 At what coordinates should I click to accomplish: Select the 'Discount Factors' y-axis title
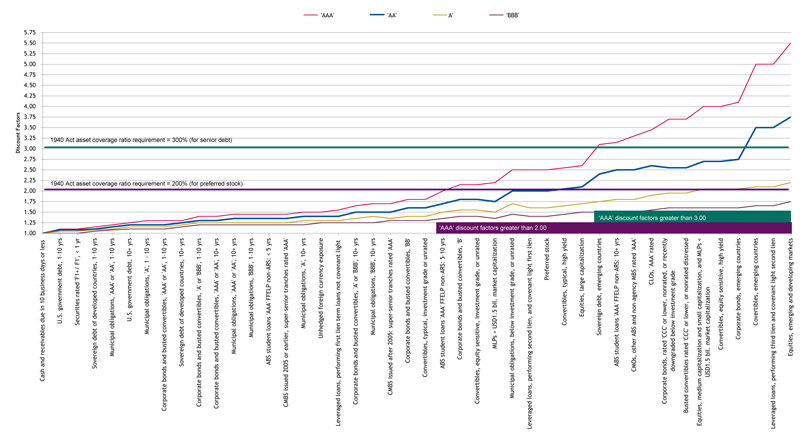click(18, 133)
